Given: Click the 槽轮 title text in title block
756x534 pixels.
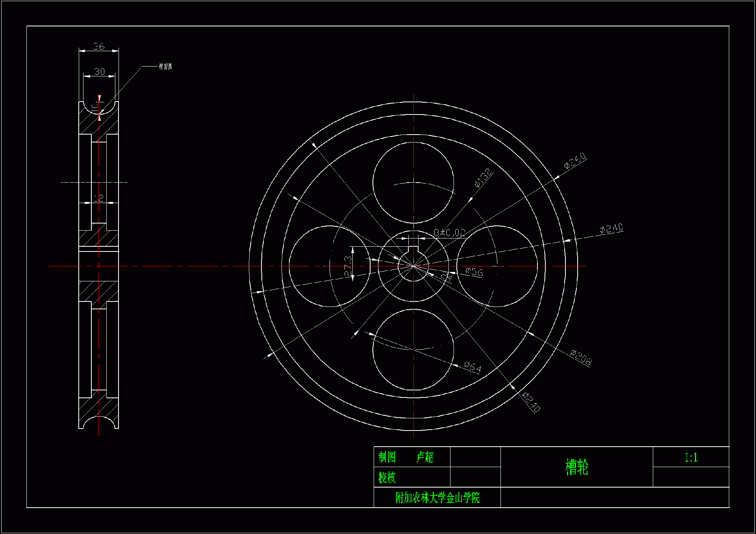Looking at the screenshot, I should coord(576,467).
